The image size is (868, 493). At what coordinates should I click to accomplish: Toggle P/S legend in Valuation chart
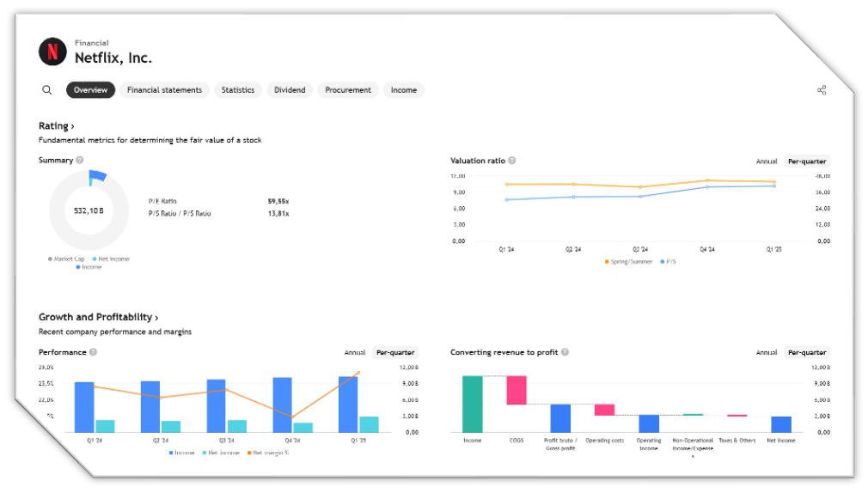(668, 262)
